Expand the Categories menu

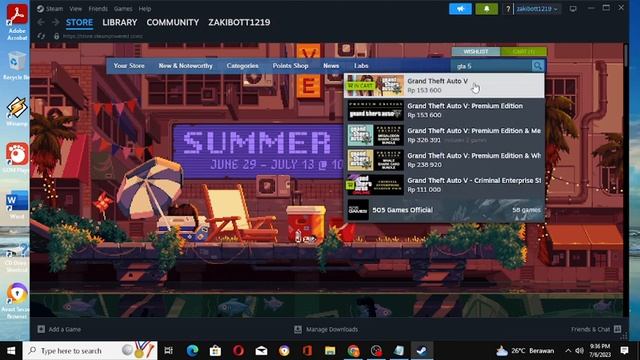pos(242,66)
